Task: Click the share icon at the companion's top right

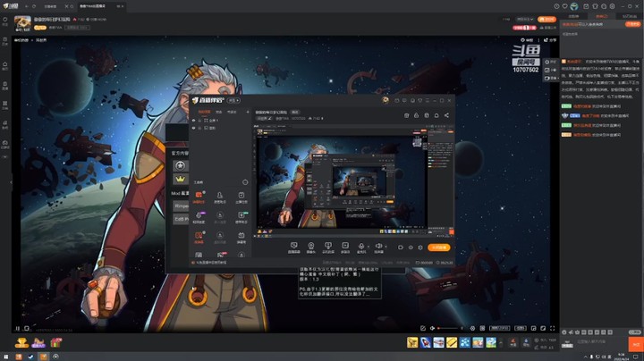Action: coord(446,115)
